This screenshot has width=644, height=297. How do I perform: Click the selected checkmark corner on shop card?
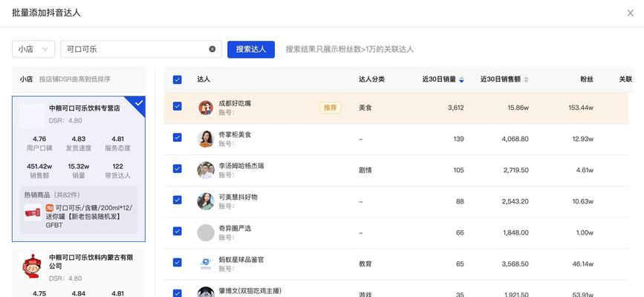(138, 103)
